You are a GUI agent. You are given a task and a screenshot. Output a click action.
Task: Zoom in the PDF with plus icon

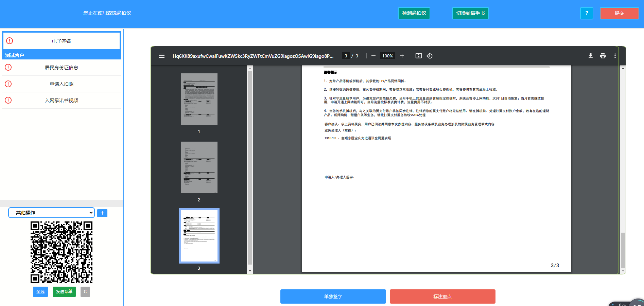click(402, 56)
